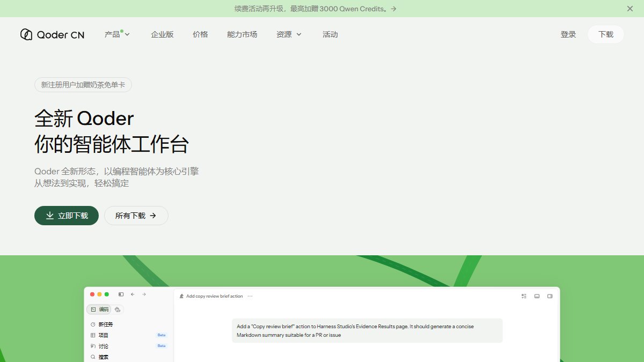Screen dimensions: 644x362
Task: Expand the 产品 dropdown menu
Action: 117,34
